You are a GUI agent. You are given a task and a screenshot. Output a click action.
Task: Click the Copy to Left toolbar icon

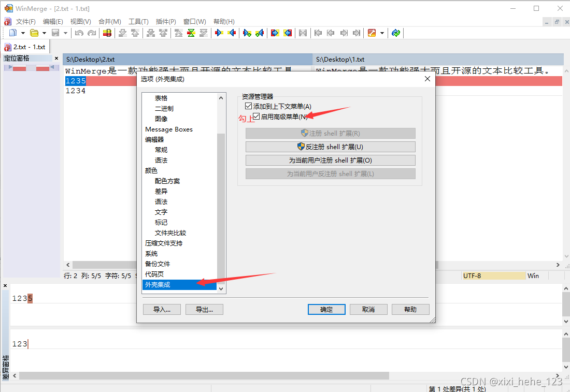(232, 33)
